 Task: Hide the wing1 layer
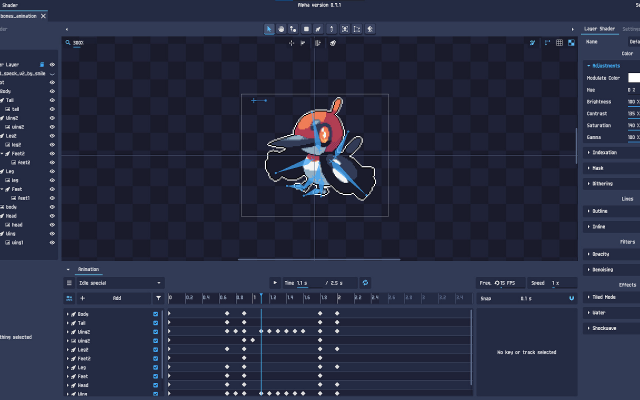coord(52,242)
